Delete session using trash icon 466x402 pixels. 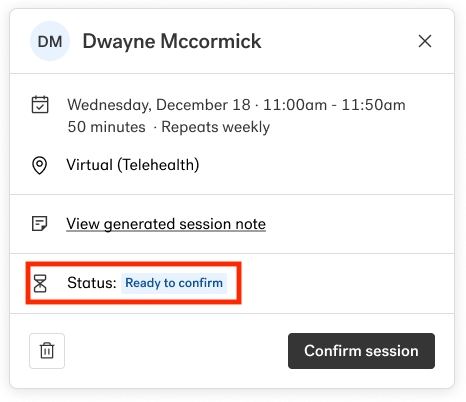[47, 351]
